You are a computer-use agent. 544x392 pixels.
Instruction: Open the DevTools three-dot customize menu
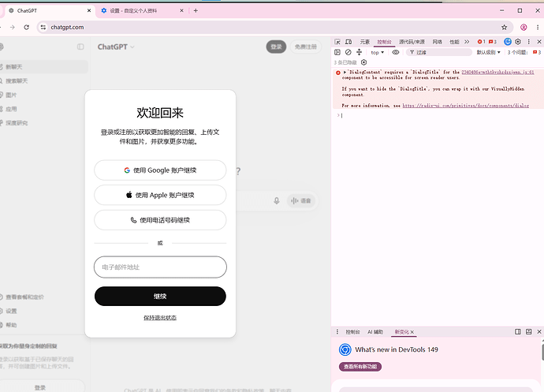(529, 42)
